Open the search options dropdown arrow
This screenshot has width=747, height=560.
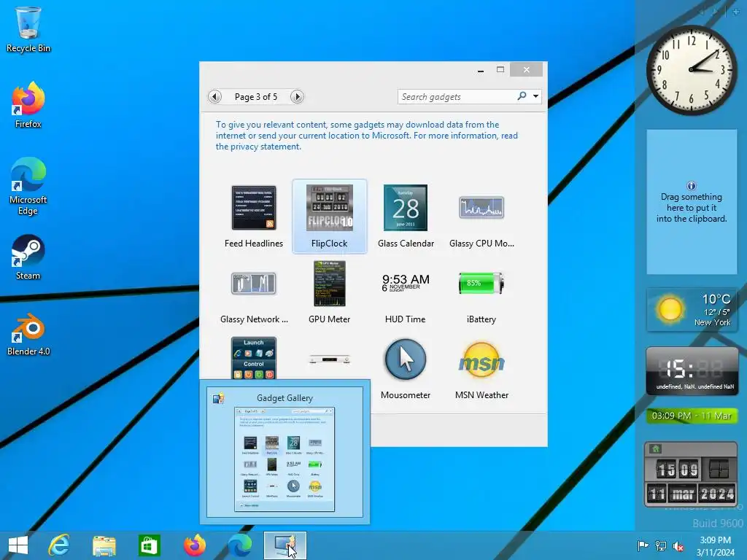(536, 97)
